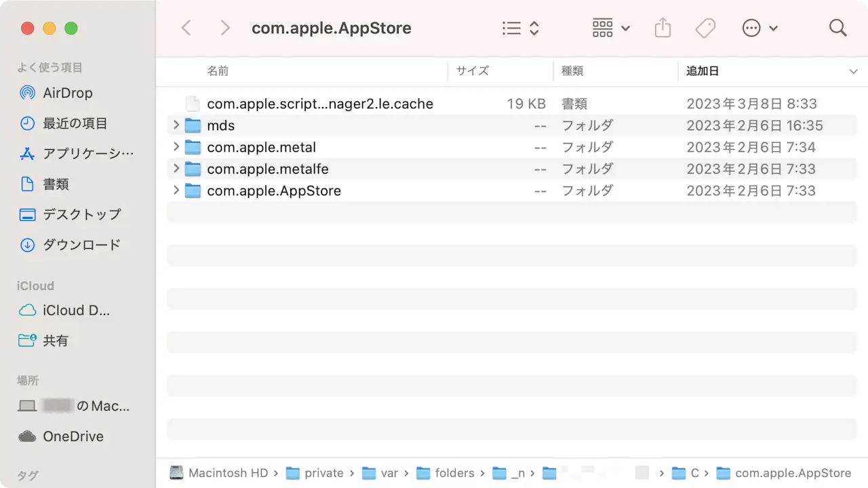868x488 pixels.
Task: Click the back navigation arrow
Action: (x=186, y=28)
